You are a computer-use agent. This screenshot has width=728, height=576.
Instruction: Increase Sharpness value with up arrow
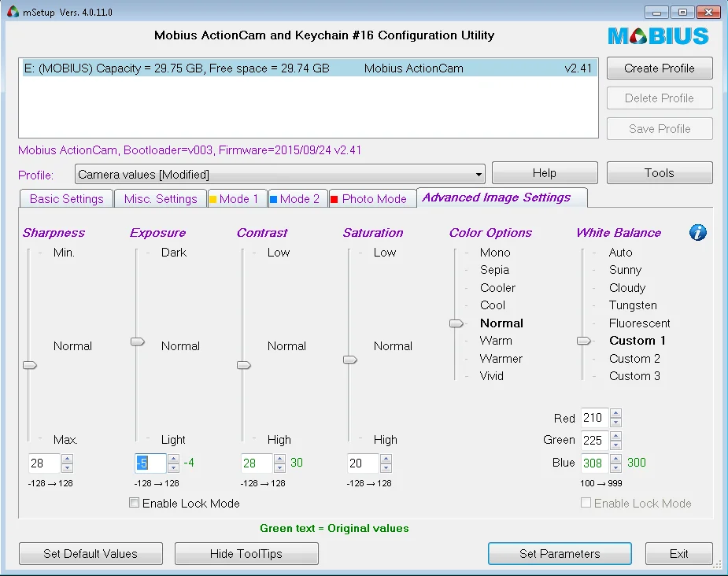tap(67, 458)
